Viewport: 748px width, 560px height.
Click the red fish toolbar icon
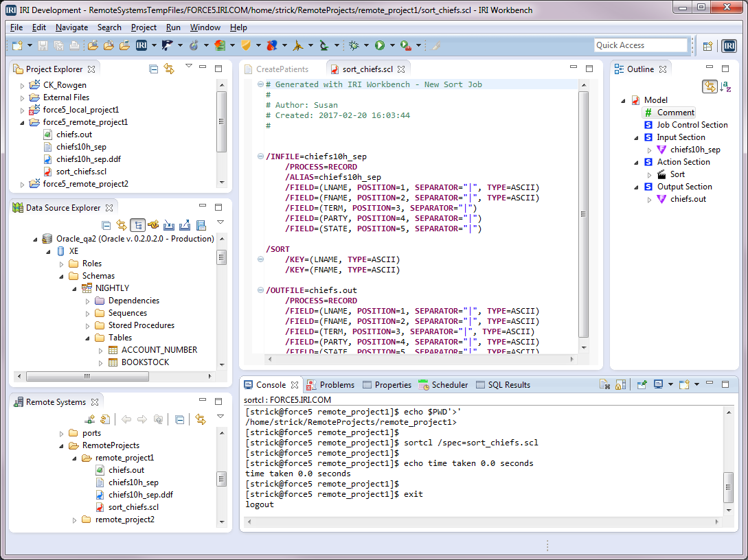click(272, 46)
